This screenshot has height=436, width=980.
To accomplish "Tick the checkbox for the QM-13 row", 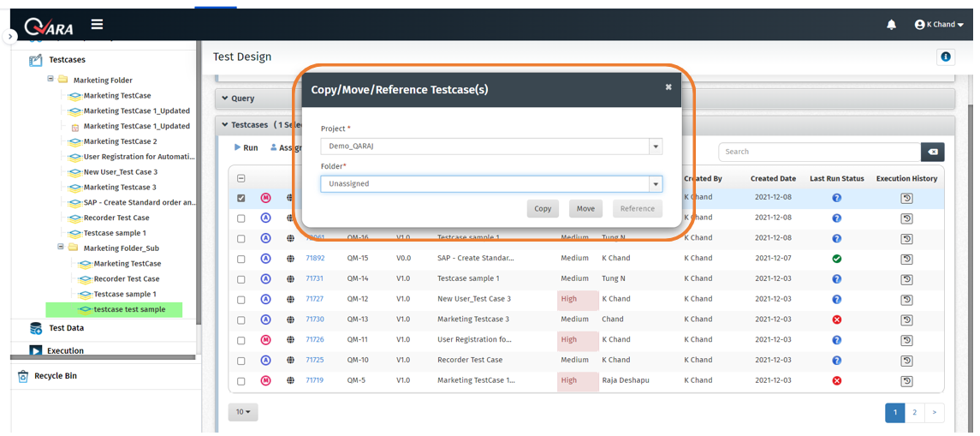I will 241,320.
